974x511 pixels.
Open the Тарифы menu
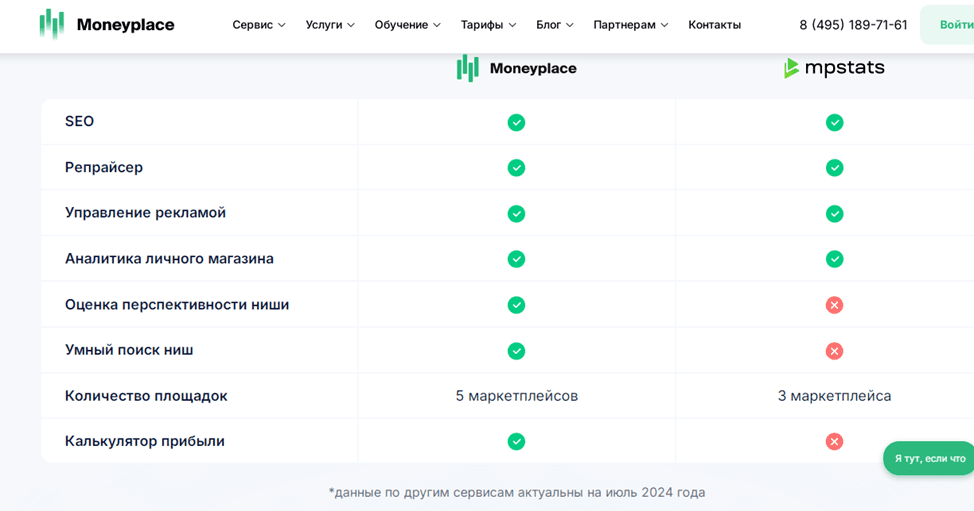point(488,25)
